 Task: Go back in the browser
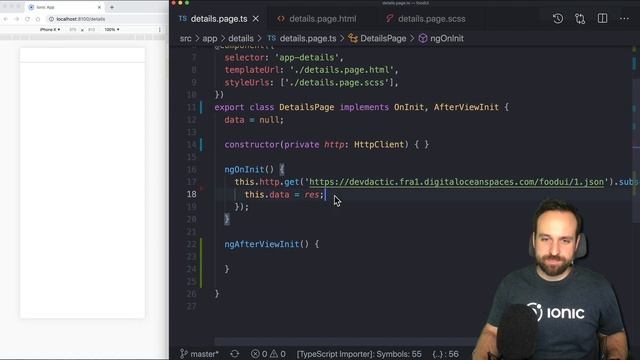point(6,19)
